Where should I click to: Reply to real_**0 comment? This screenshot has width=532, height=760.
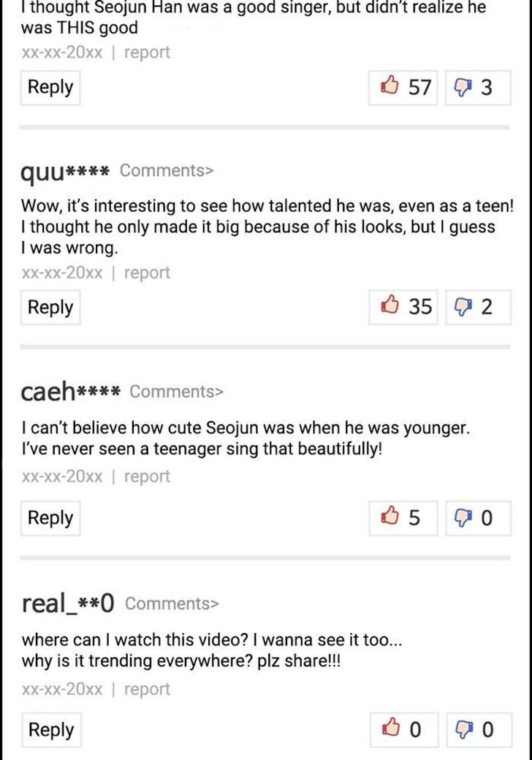50,729
